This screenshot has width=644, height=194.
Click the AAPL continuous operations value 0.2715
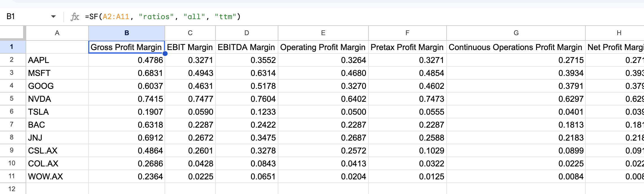[516, 60]
